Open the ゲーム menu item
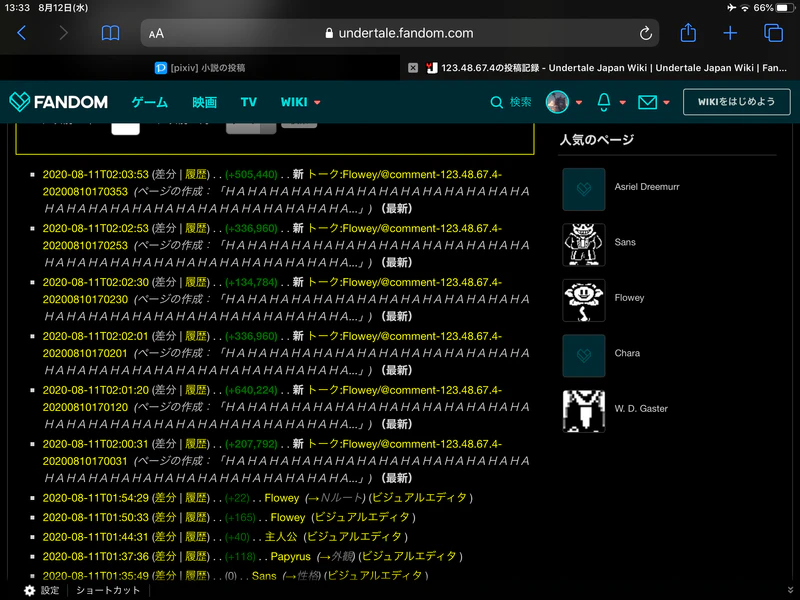Viewport: 800px width, 600px height. pyautogui.click(x=149, y=102)
